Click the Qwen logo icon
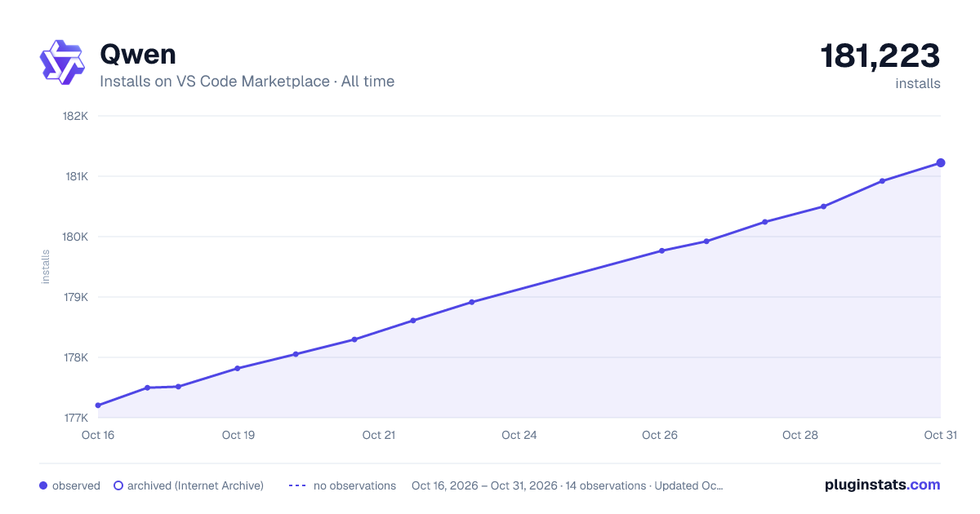Screen dimensions: 980x514 click(x=62, y=62)
